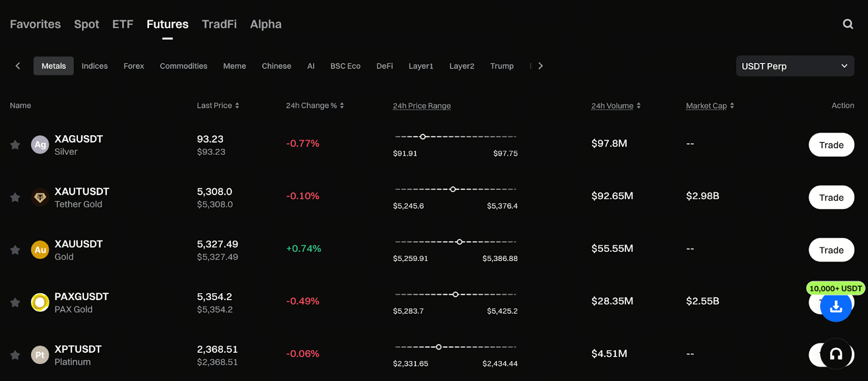Click Trade button for XAGUSDT
This screenshot has height=381, width=868.
coord(831,145)
